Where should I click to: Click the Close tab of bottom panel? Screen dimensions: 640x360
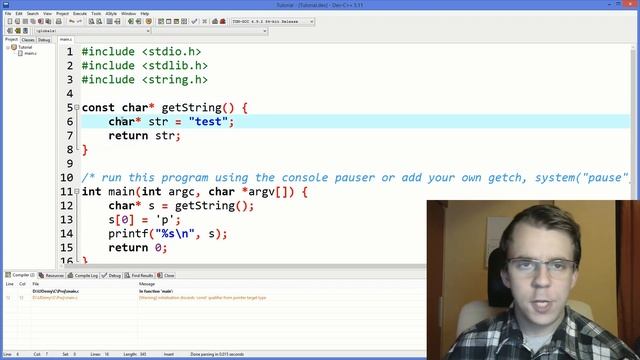166,276
